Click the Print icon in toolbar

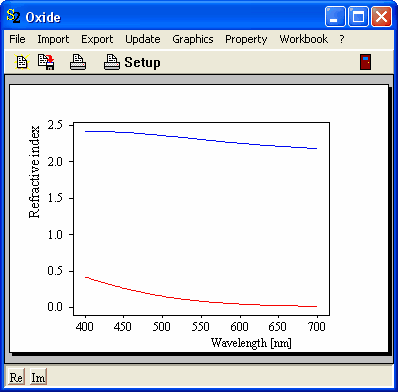(78, 62)
